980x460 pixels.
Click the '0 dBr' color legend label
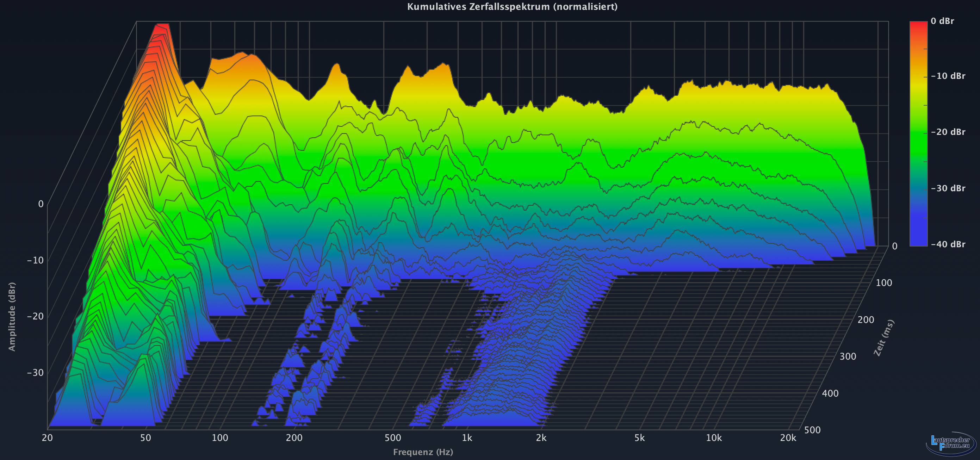pyautogui.click(x=942, y=21)
